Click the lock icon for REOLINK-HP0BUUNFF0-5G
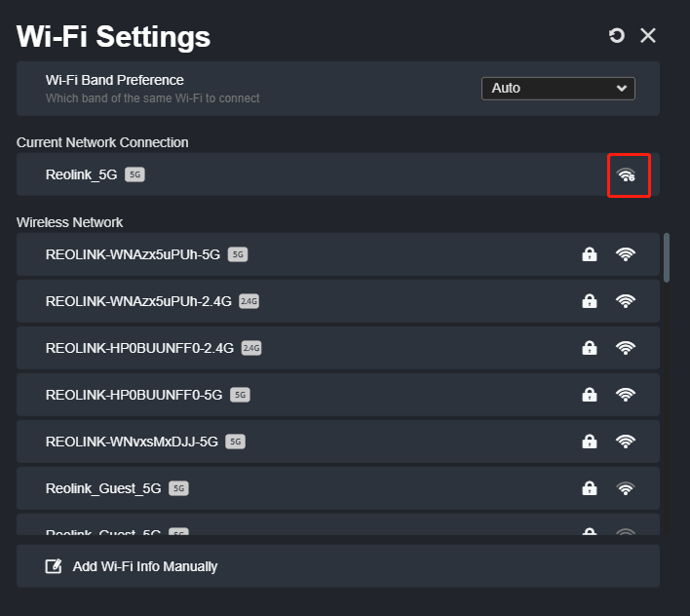The width and height of the screenshot is (690, 616). coord(590,395)
